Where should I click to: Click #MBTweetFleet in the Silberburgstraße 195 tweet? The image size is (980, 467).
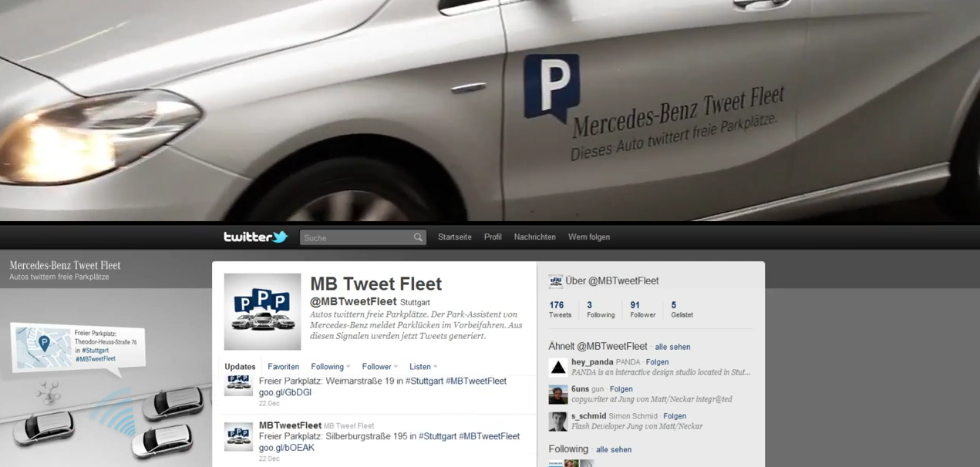click(x=489, y=436)
